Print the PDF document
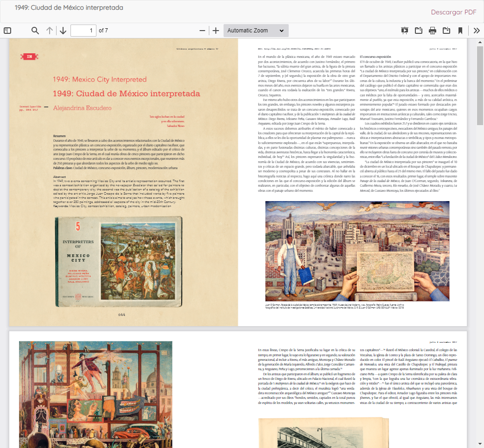This screenshot has height=448, width=484. click(x=432, y=31)
